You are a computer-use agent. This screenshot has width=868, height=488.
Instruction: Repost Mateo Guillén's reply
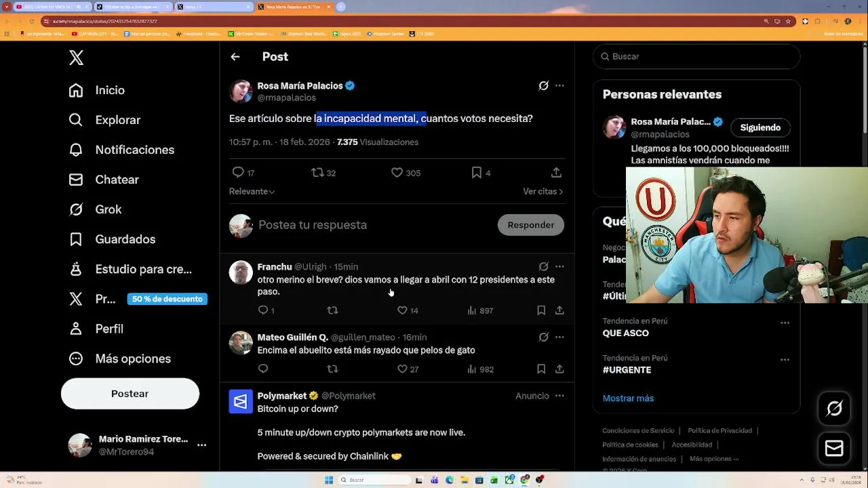pos(332,369)
